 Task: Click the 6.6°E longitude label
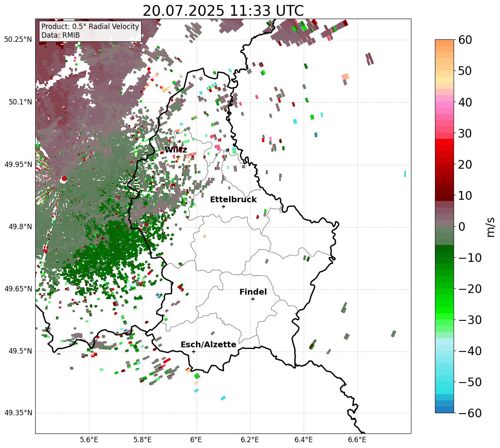pyautogui.click(x=357, y=440)
